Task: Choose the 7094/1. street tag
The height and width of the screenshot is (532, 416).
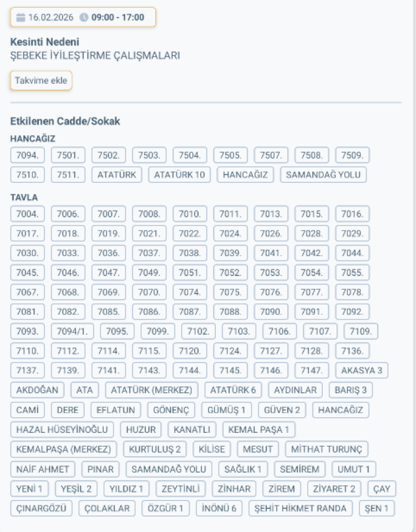Action: click(72, 331)
